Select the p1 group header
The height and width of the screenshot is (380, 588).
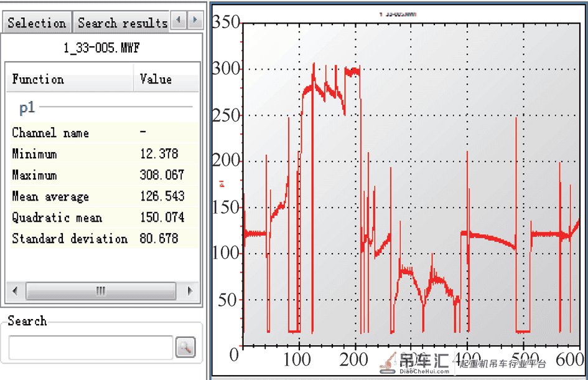click(x=27, y=108)
